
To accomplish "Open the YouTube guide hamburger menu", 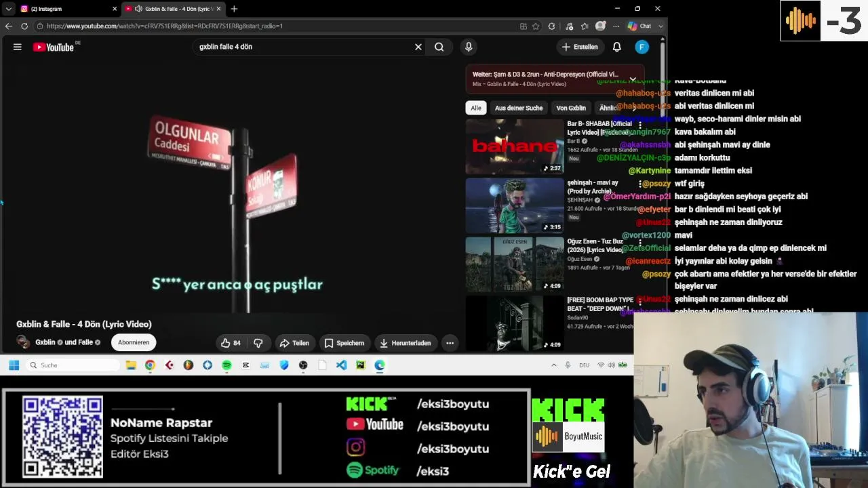I will (x=18, y=47).
